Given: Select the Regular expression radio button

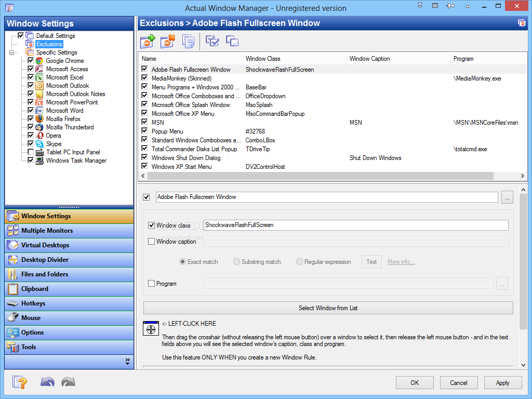Looking at the screenshot, I should pyautogui.click(x=299, y=262).
